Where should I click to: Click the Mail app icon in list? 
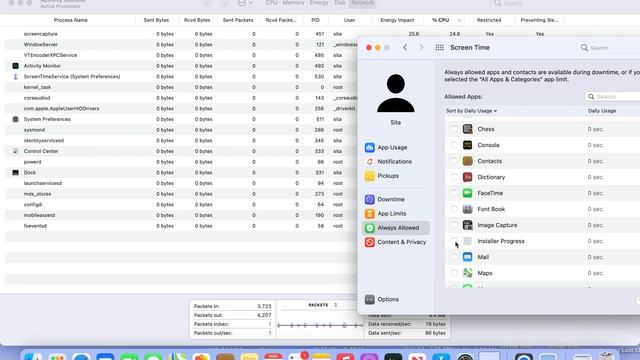coord(467,257)
